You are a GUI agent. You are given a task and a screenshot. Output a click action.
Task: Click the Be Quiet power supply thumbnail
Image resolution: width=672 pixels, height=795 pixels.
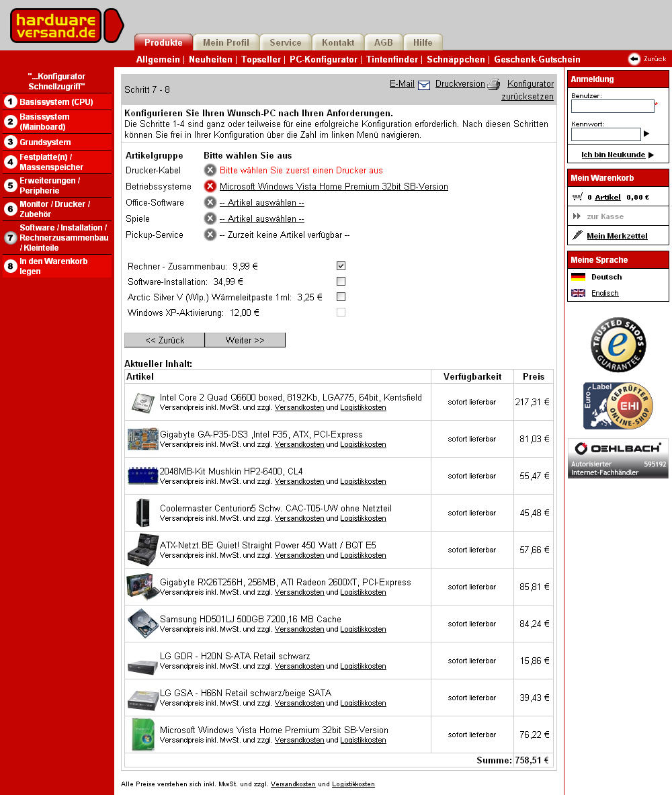[143, 550]
